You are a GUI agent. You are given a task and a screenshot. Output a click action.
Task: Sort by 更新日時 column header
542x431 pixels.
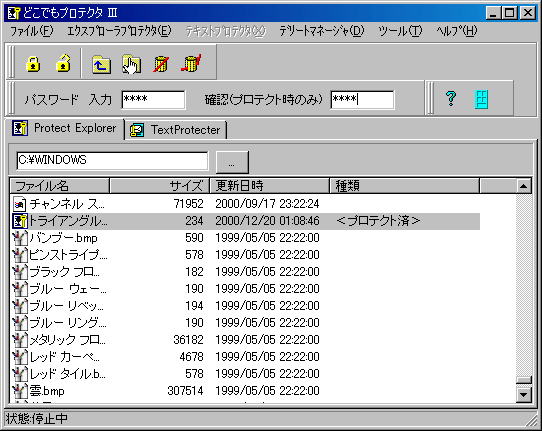pos(270,186)
